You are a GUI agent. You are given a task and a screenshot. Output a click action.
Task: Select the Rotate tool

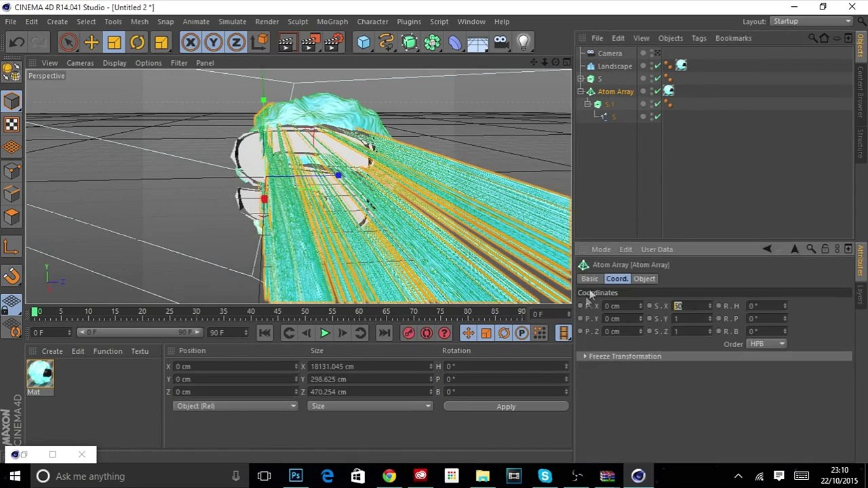(x=137, y=43)
